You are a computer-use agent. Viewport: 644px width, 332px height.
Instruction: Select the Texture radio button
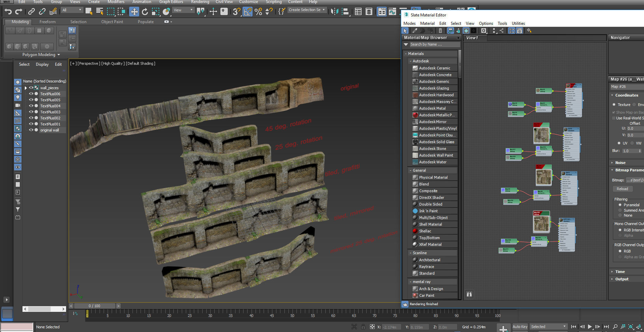click(614, 105)
